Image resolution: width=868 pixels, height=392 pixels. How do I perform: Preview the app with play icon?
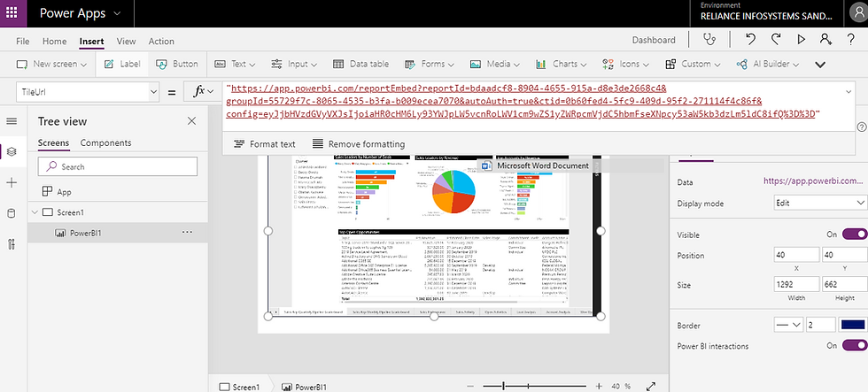coord(801,40)
